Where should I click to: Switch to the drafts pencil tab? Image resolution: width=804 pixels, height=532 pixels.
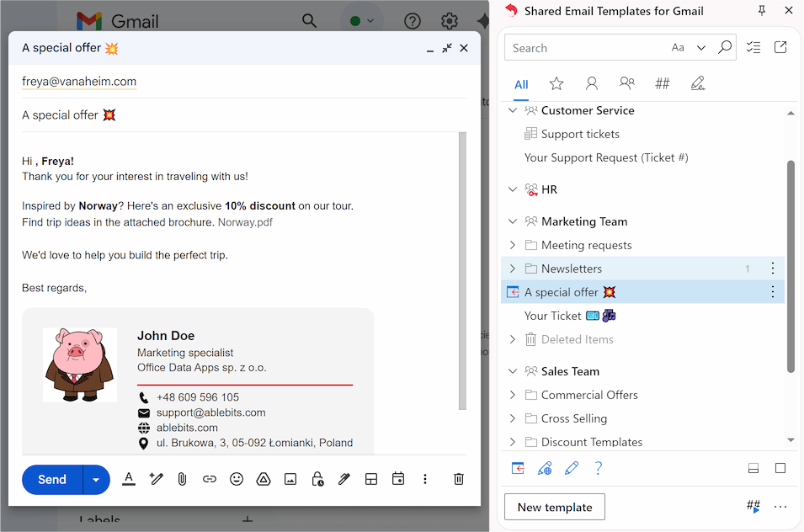[698, 83]
